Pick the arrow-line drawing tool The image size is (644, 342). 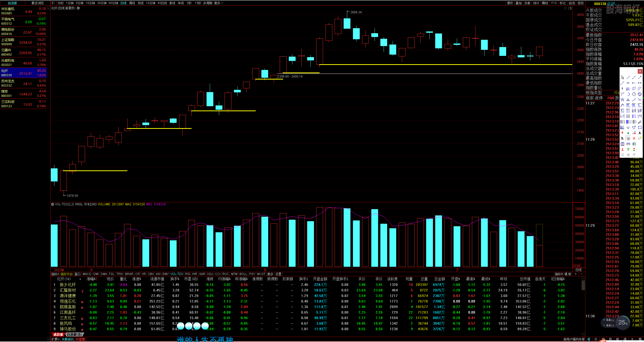tap(640, 77)
